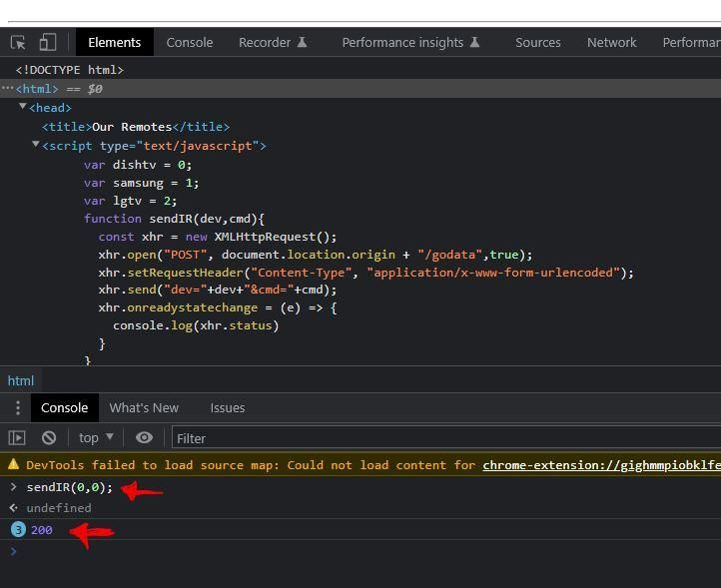721x588 pixels.
Task: Open the What's New drawer tab
Action: (144, 407)
